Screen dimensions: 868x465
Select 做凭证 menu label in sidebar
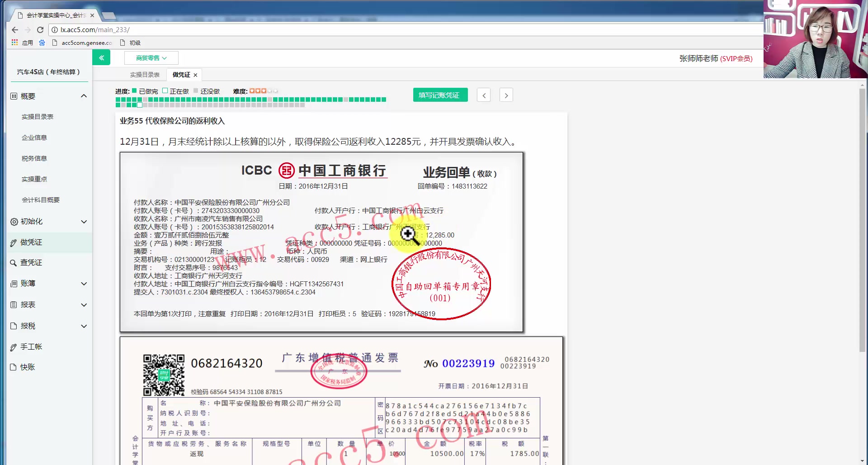coord(31,242)
